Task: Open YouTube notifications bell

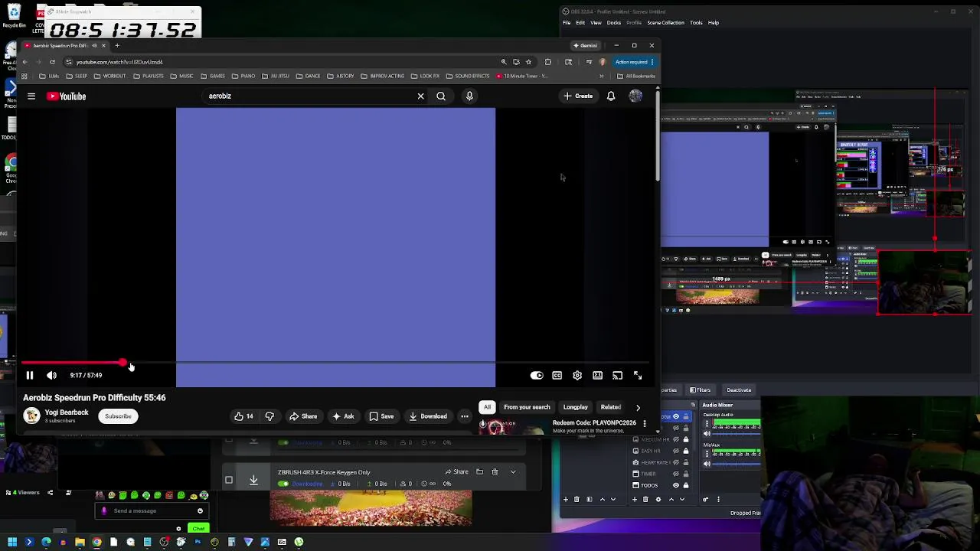Action: click(611, 96)
